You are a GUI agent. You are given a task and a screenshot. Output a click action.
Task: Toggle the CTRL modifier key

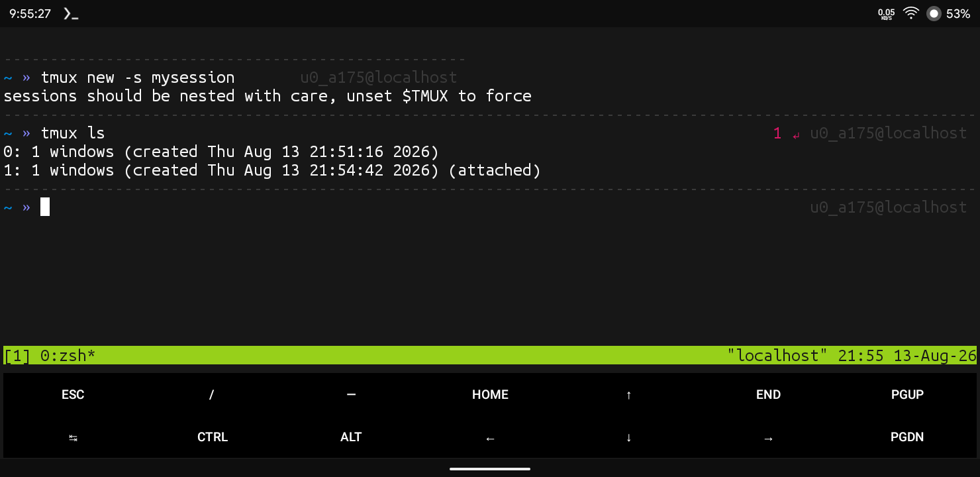(x=212, y=437)
